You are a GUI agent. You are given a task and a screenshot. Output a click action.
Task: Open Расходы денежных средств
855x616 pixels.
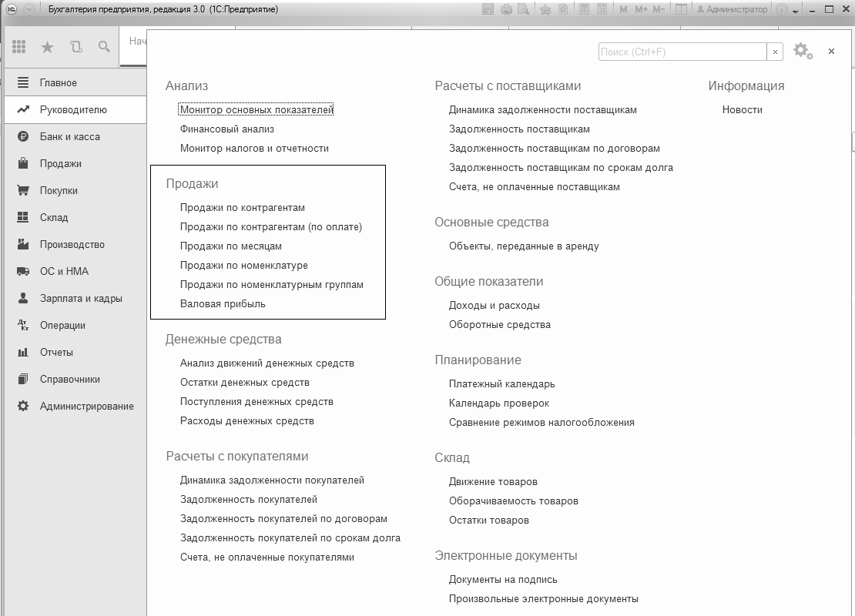[247, 421]
